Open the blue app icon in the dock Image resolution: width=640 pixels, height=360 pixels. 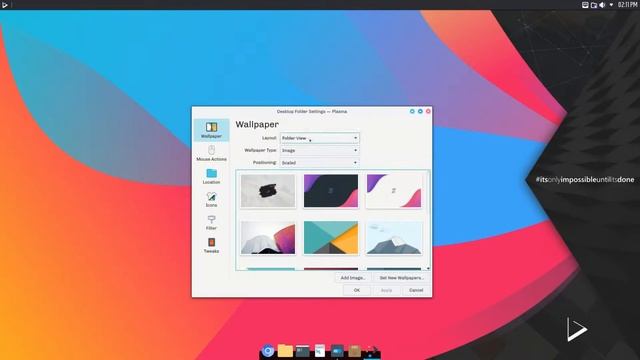(337, 351)
